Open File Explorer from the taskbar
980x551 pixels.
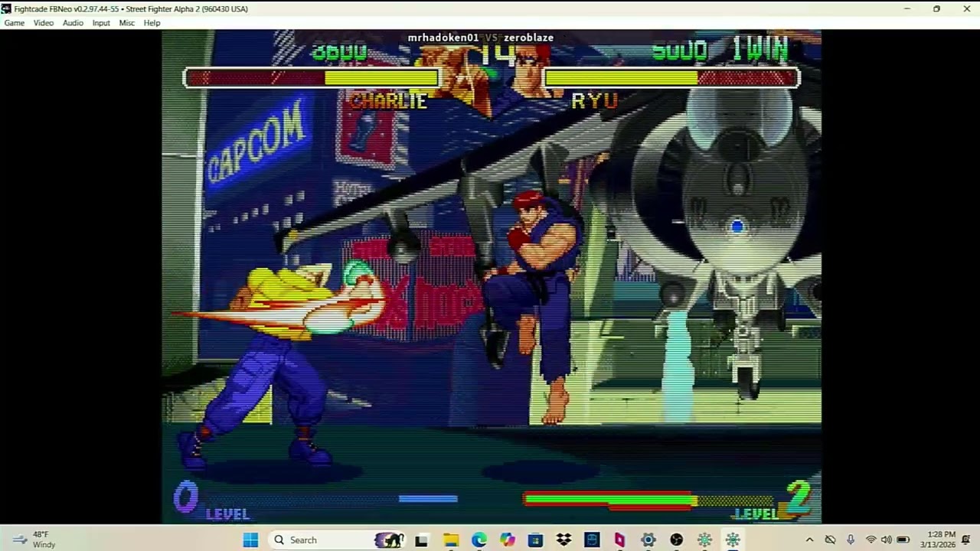click(x=451, y=540)
